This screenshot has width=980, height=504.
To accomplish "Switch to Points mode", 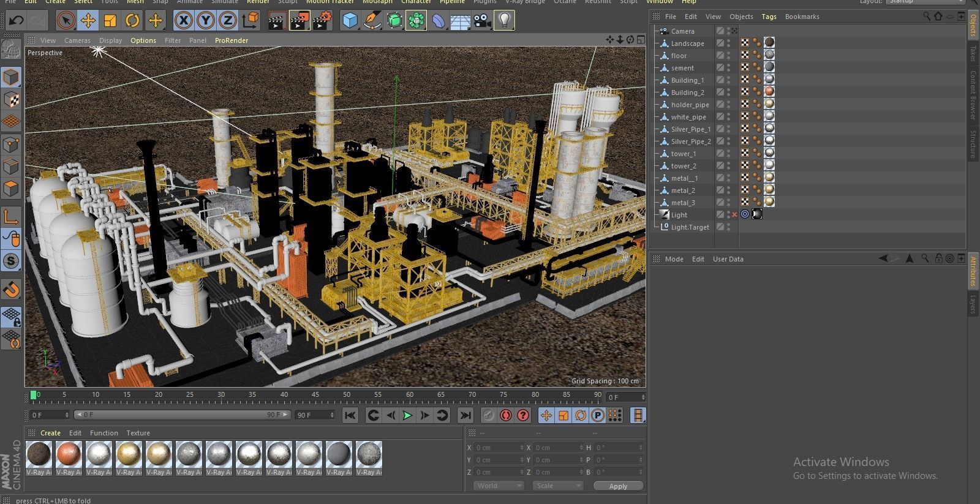I will [11, 145].
